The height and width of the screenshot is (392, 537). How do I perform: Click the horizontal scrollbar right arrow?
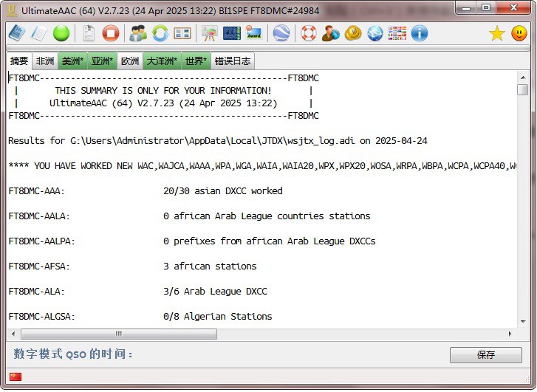click(510, 334)
